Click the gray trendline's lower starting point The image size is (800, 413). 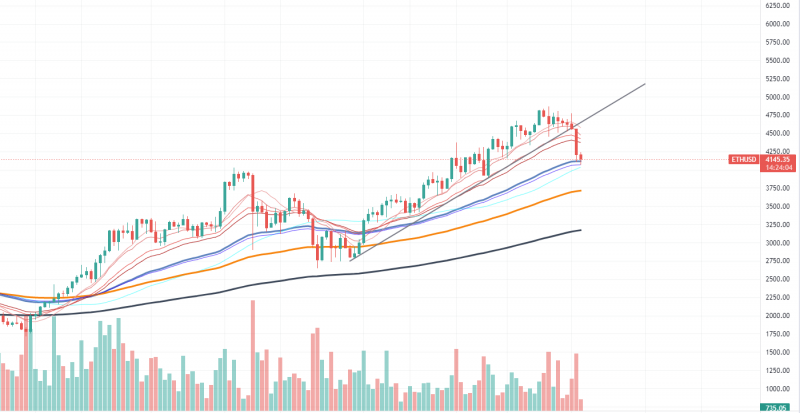350,261
